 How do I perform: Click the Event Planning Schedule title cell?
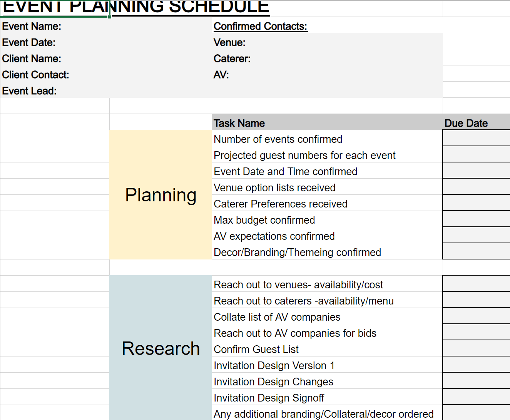coord(55,8)
